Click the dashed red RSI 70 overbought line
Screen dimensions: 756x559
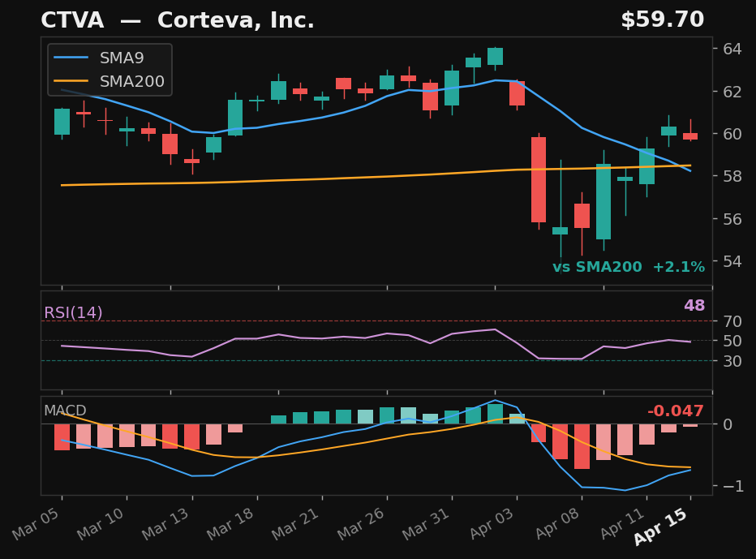376,320
